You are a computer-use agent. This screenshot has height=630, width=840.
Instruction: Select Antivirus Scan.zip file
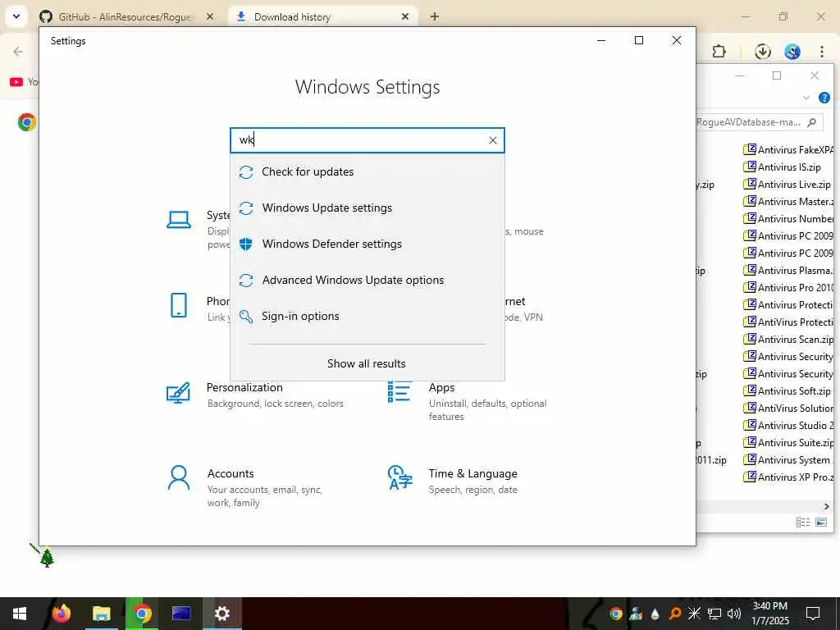788,339
